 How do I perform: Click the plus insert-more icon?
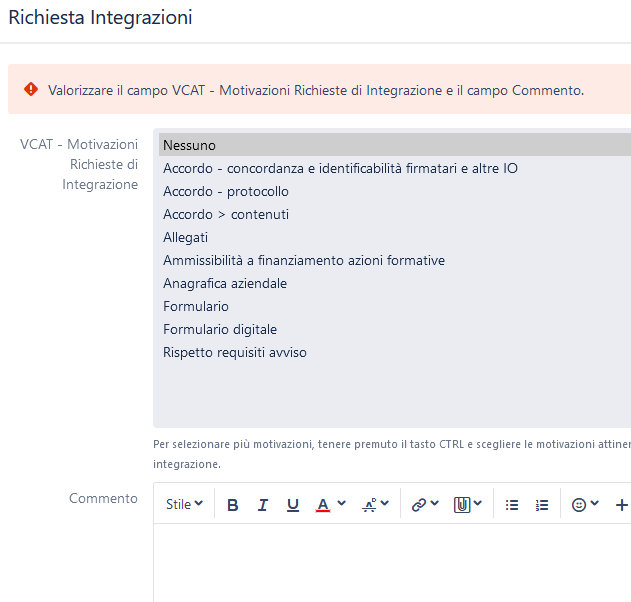pos(622,505)
